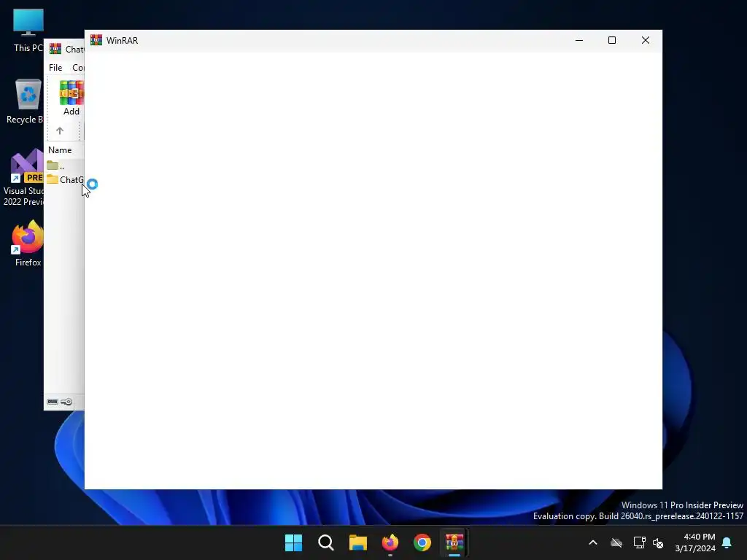Maximize the blank WinRAR window
Viewport: 747px width, 560px height.
(612, 41)
